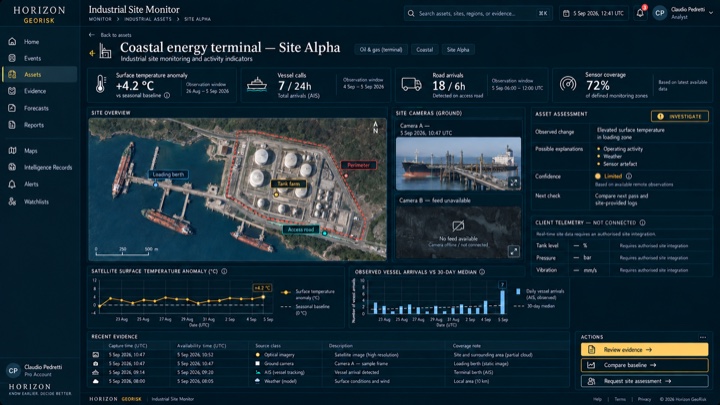Click the INDUSTRIAL ASSETS breadcrumb
Viewport: 720px width, 405px height.
148,19
